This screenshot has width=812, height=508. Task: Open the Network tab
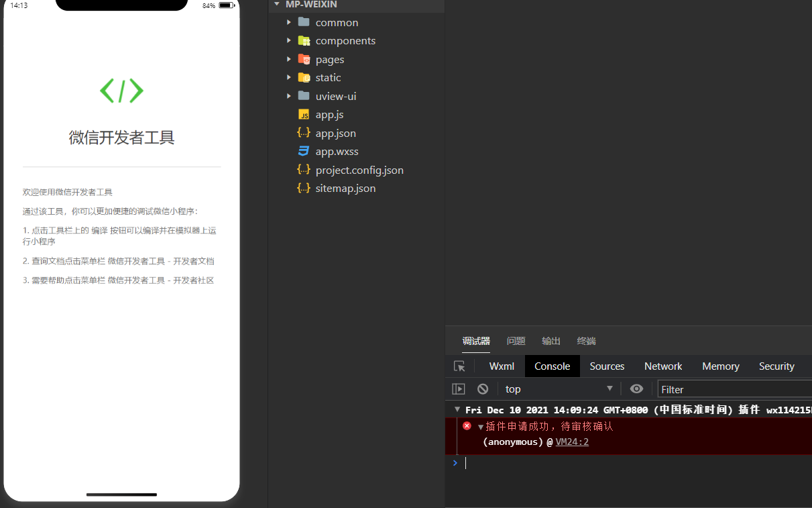click(x=663, y=366)
